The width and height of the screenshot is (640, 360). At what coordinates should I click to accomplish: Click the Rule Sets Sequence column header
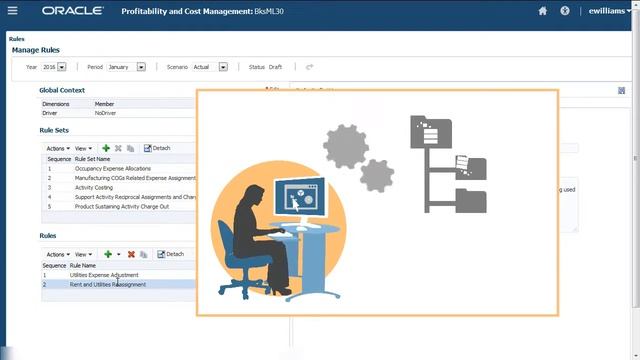pyautogui.click(x=59, y=159)
